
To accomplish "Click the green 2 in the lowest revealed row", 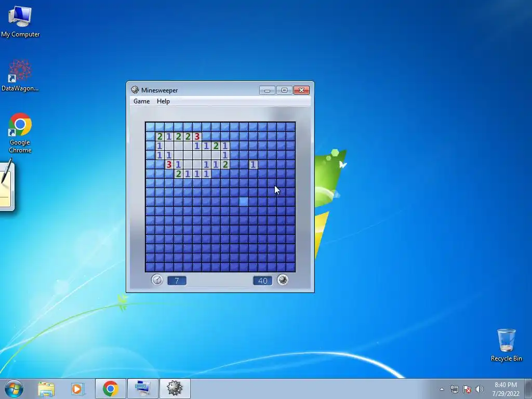I will (x=178, y=174).
